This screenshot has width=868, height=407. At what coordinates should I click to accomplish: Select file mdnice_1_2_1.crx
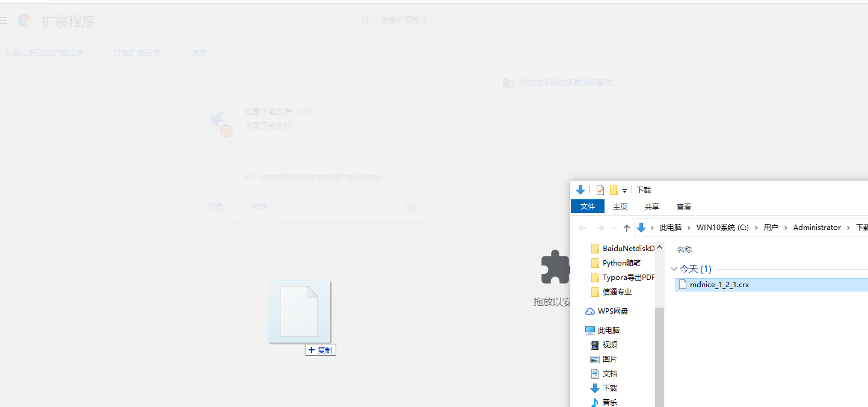click(x=772, y=284)
